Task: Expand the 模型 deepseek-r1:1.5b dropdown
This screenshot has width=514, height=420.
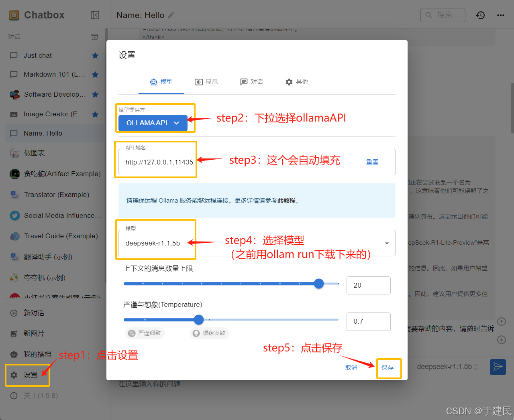Action: [x=257, y=243]
